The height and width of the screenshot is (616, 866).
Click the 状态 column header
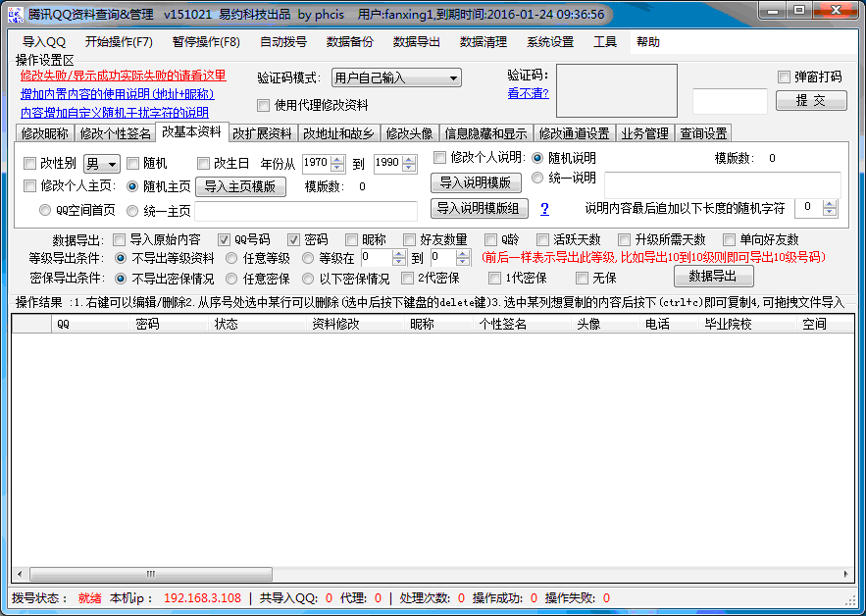click(256, 325)
